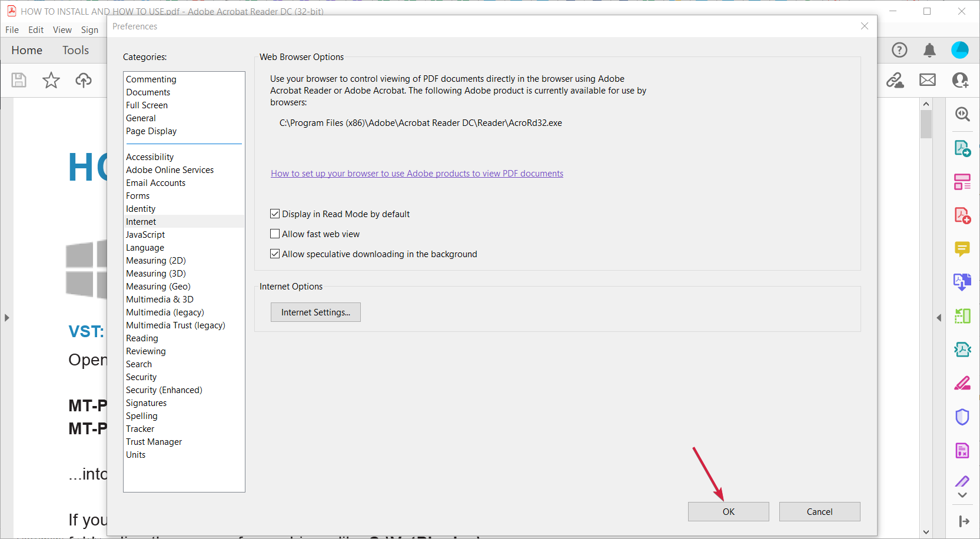The height and width of the screenshot is (539, 980).
Task: Select Measuring (2D) category
Action: pyautogui.click(x=156, y=261)
